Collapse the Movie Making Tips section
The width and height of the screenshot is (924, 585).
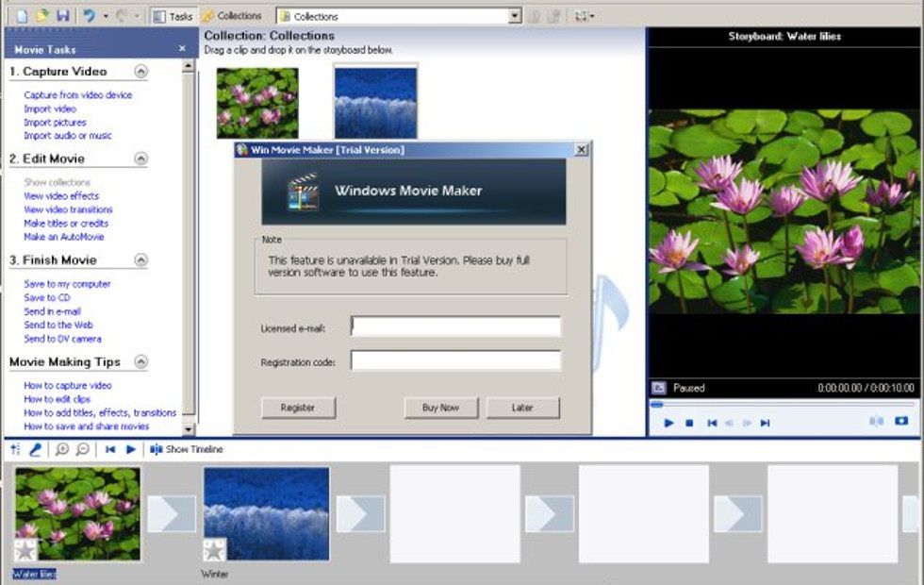(140, 361)
